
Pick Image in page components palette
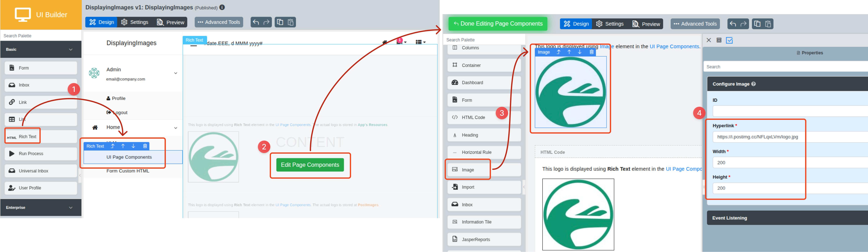point(484,170)
